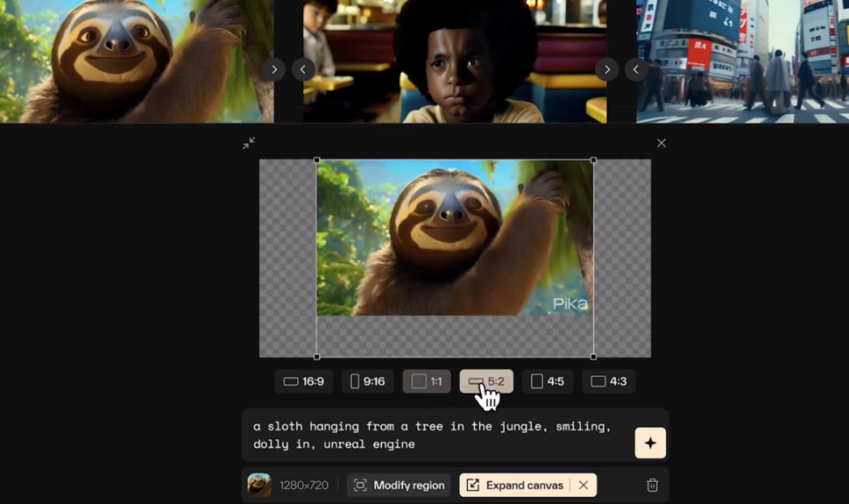Click the prompt text field about the sloth
The image size is (849, 504).
pos(436,435)
